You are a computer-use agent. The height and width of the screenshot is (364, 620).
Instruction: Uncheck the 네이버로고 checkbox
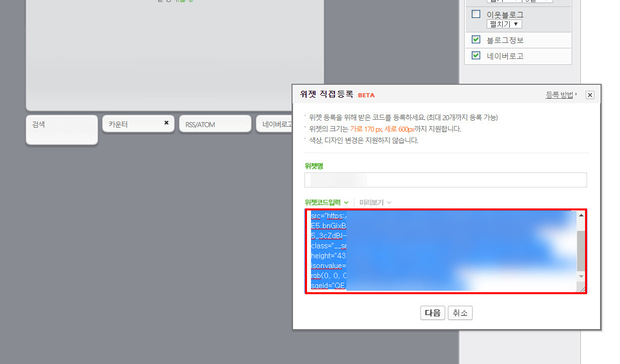(476, 55)
